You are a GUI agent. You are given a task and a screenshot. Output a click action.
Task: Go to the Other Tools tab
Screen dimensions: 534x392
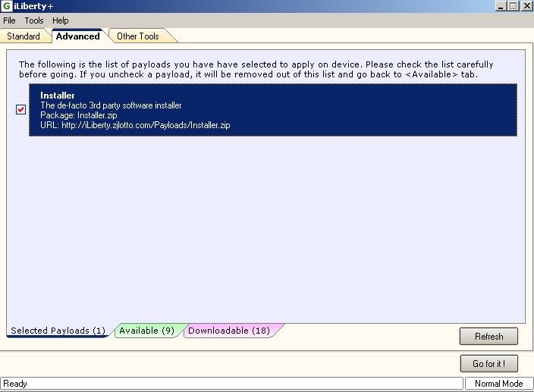point(137,36)
